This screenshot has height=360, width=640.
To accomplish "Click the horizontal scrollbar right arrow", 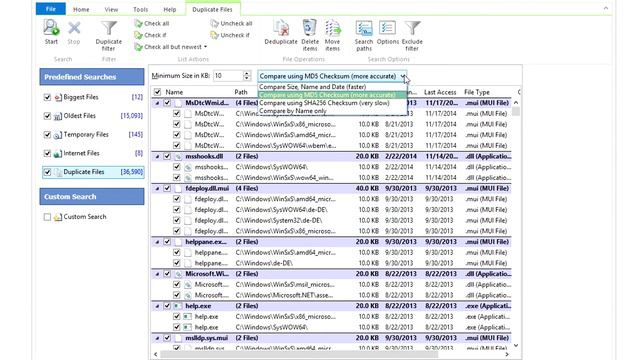I will [507, 354].
